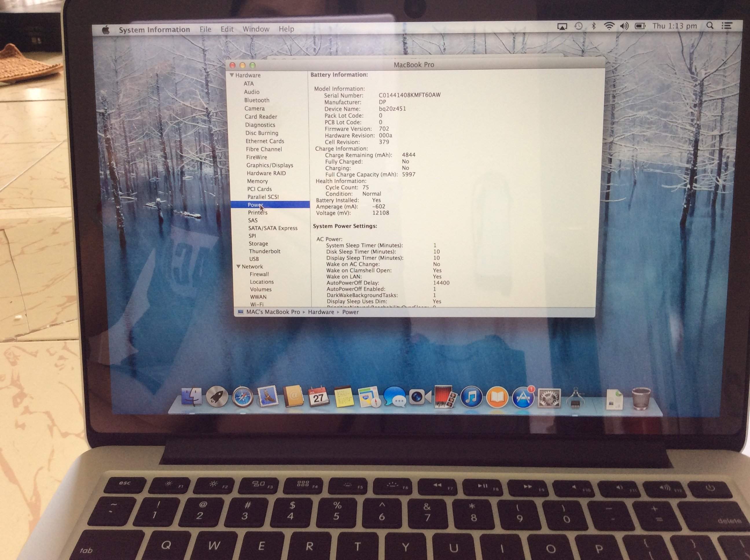The height and width of the screenshot is (560, 750).
Task: Click Hardware in the bottom path bar
Action: click(x=321, y=312)
